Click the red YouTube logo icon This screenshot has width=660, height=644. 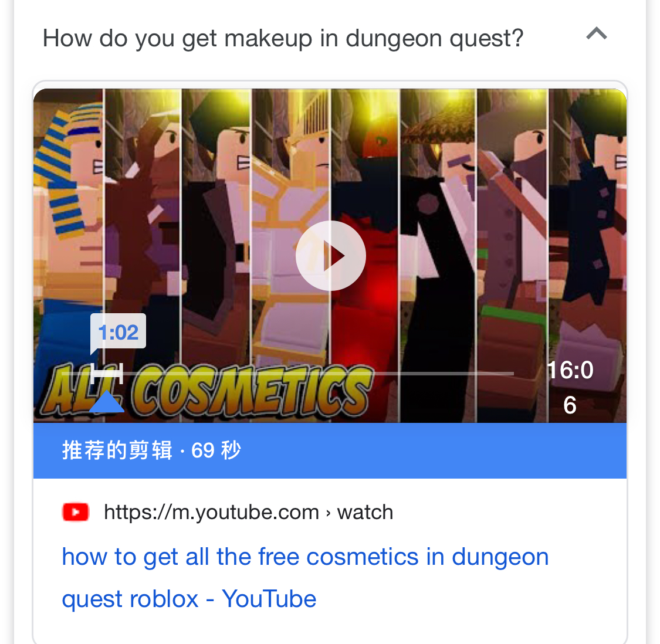(x=76, y=512)
